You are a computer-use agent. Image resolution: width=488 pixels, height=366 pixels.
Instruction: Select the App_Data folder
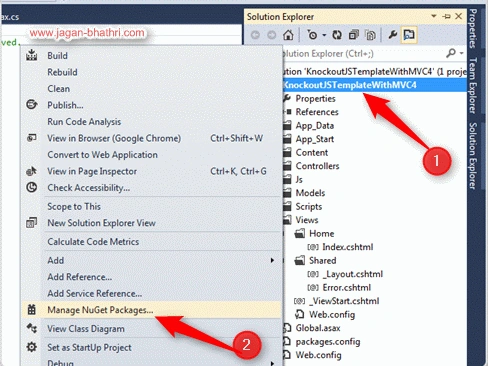[315, 126]
